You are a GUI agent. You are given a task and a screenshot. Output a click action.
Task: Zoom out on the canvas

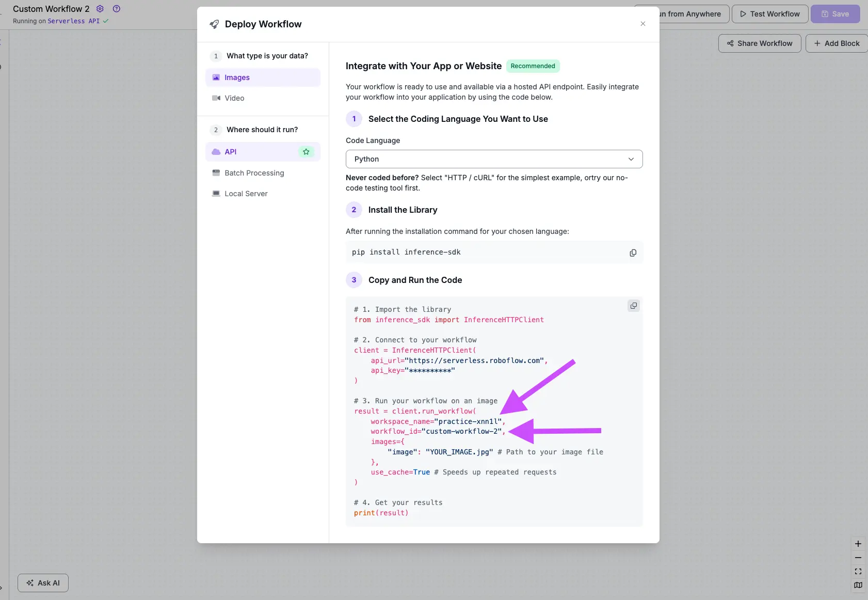tap(858, 558)
